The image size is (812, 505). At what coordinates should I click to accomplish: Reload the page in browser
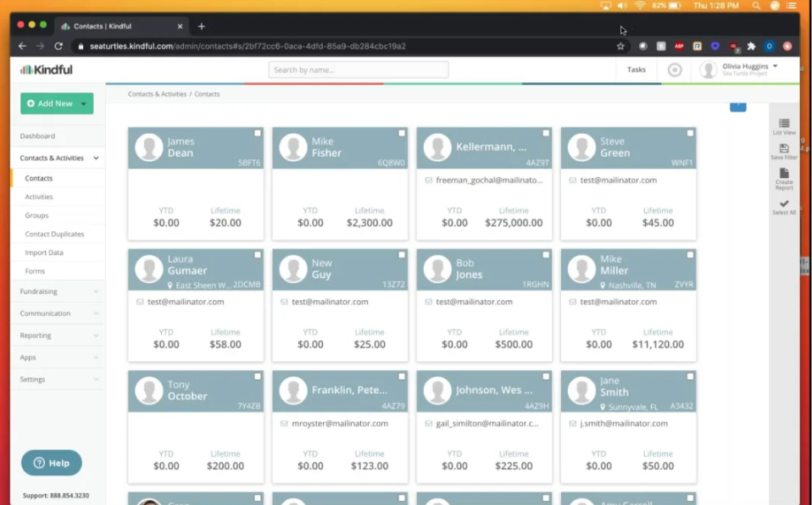(x=58, y=46)
